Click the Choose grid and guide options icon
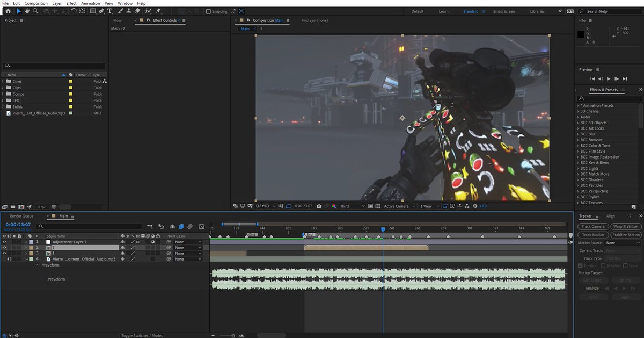This screenshot has width=644, height=338. click(281, 206)
